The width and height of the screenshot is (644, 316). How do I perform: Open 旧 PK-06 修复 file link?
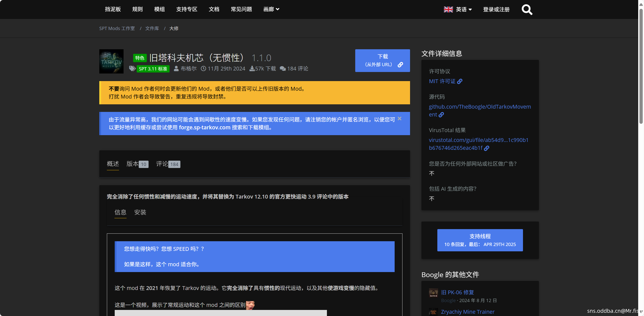(458, 293)
